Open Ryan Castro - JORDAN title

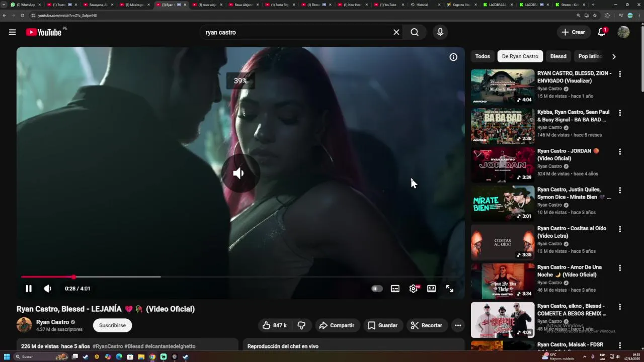568,154
